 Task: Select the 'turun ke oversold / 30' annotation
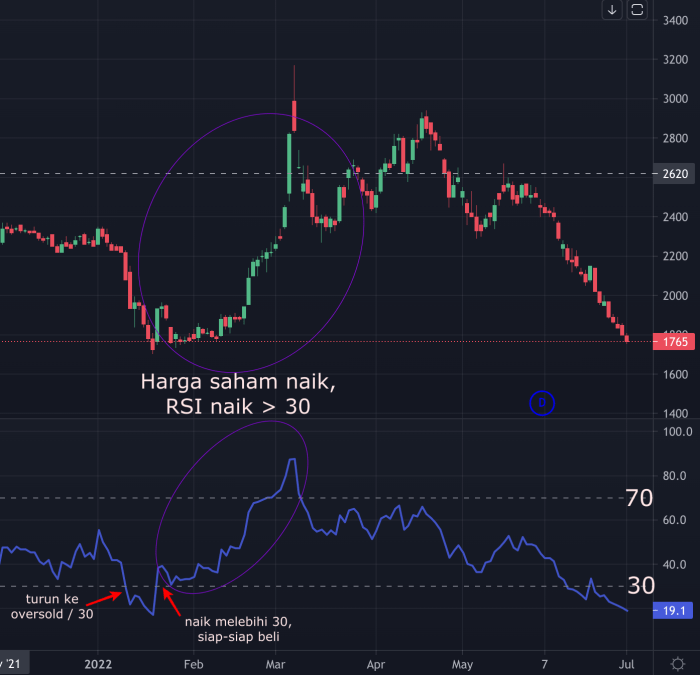point(52,606)
